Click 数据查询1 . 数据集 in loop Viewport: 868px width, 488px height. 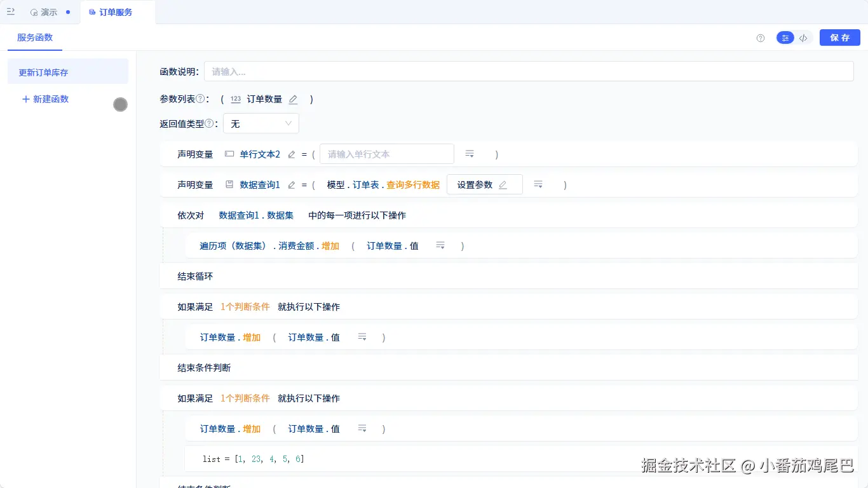tap(256, 215)
